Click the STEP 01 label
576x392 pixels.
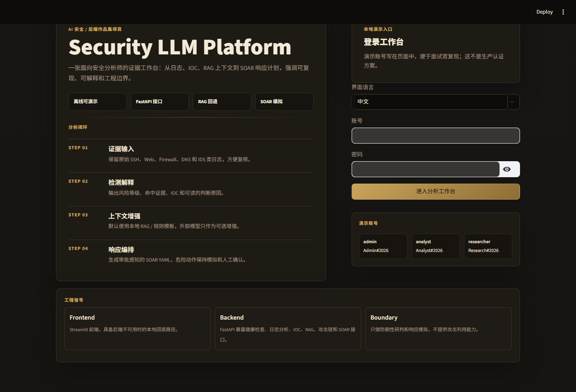point(78,148)
